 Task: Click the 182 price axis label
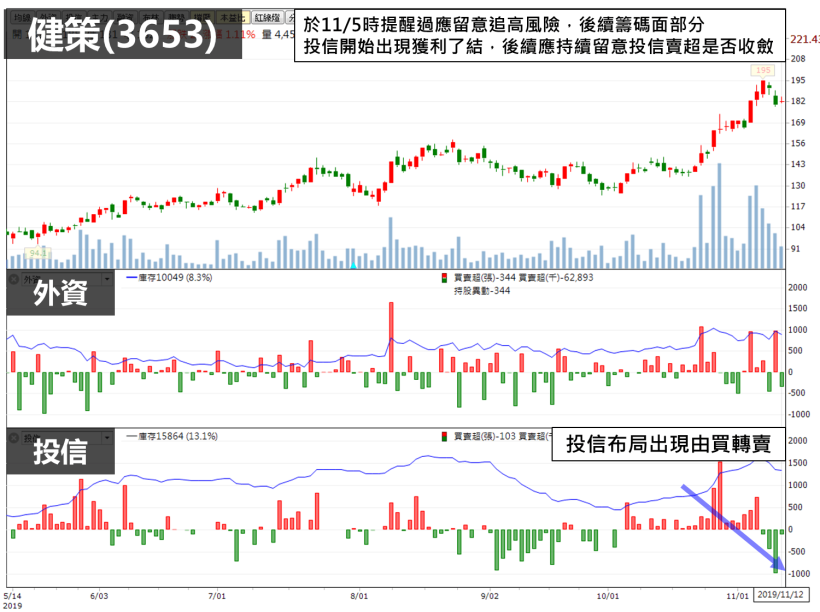798,101
